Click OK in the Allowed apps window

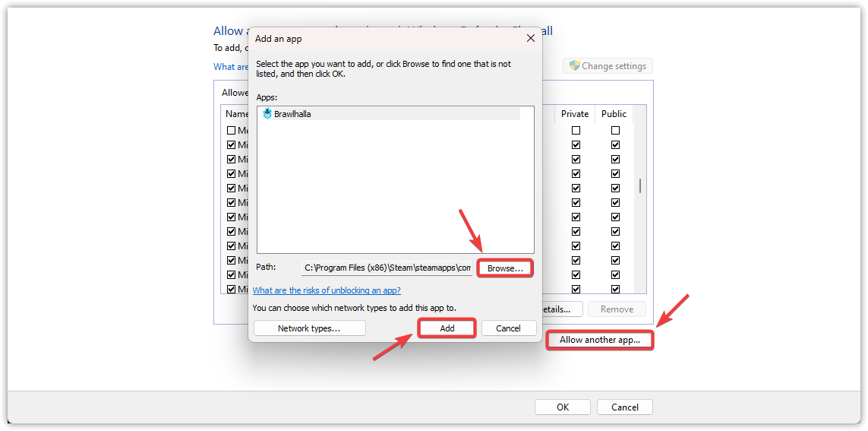pos(563,407)
